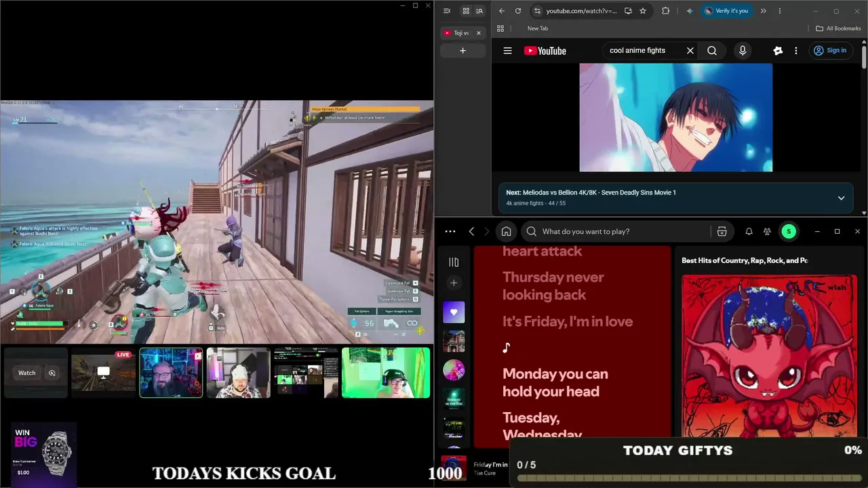868x488 pixels.
Task: Open Spotify notifications bell
Action: [749, 232]
